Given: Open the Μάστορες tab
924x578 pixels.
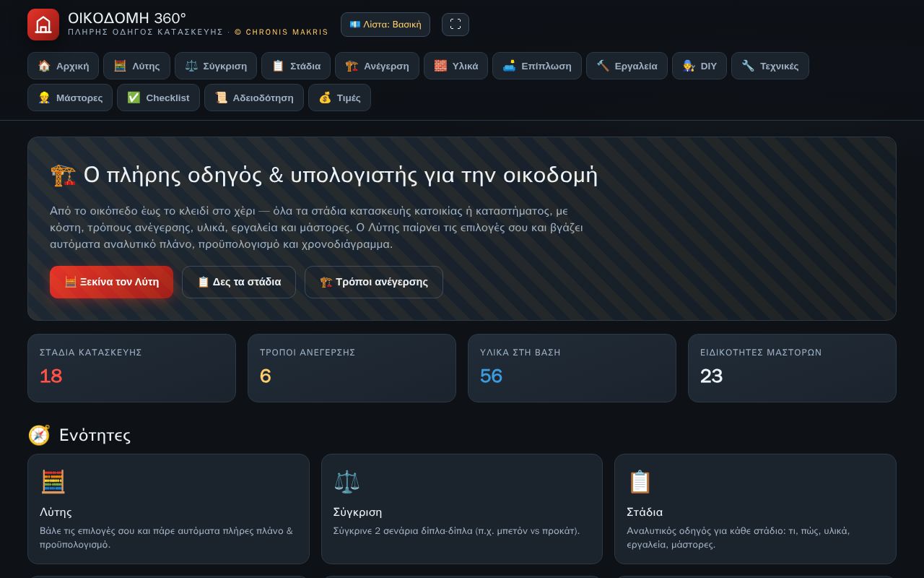Looking at the screenshot, I should [x=70, y=98].
